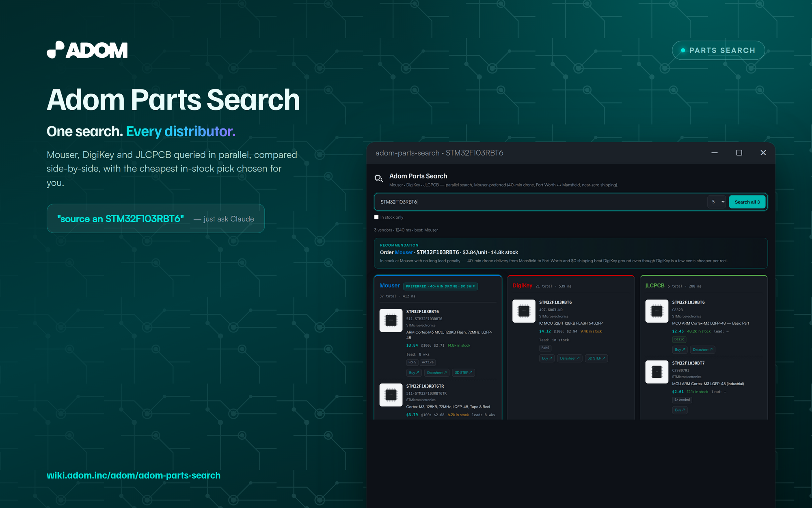
Task: Click the $3.84 price in the Mouser card
Action: tap(412, 345)
